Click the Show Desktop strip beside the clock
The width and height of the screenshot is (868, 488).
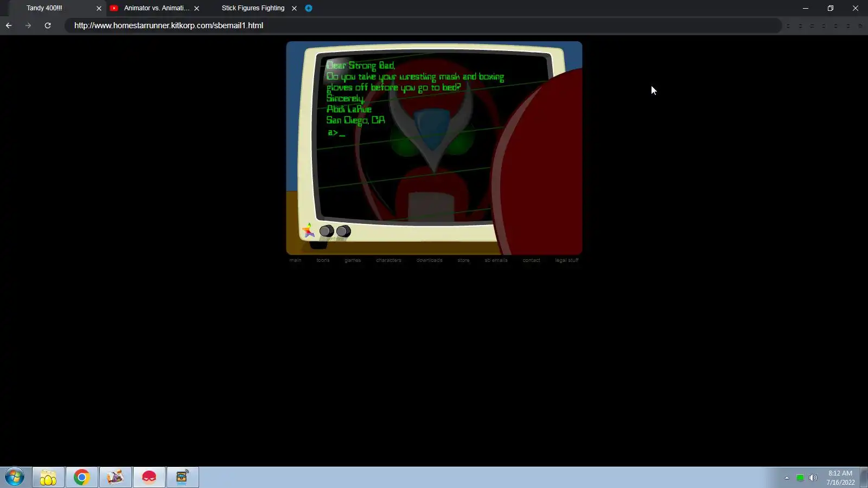pyautogui.click(x=864, y=477)
